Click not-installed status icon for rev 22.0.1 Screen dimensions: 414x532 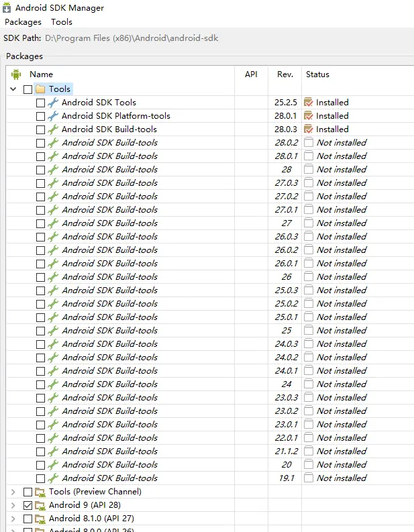(309, 437)
